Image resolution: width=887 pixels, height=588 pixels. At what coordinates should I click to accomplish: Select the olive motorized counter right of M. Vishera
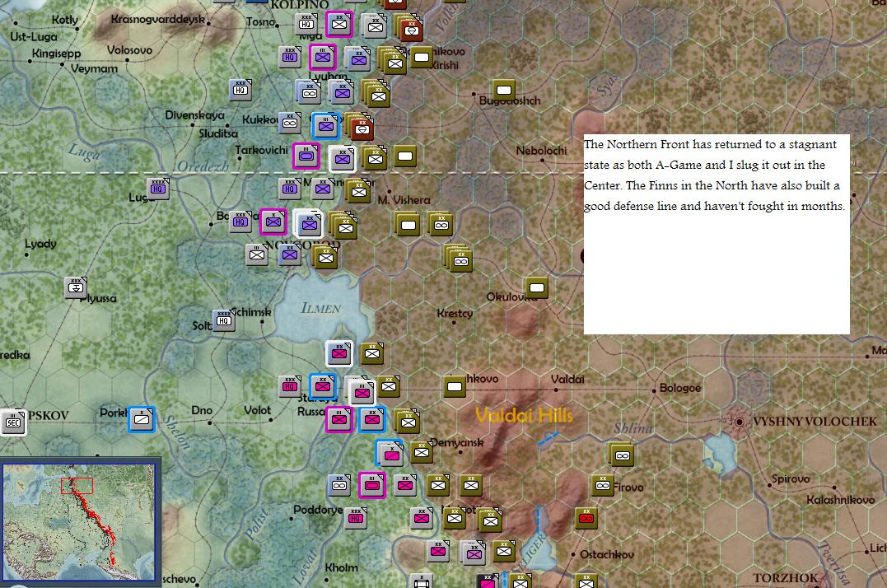coord(441,225)
